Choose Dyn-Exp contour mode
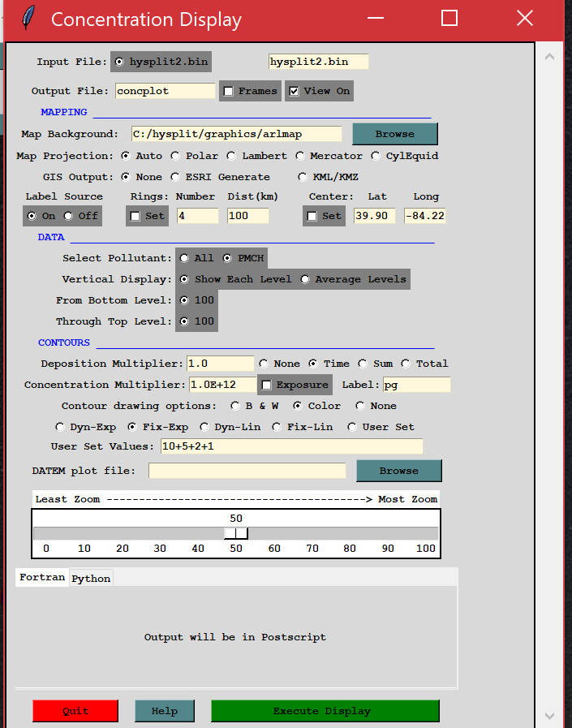Viewport: 572px width, 728px height. [59, 427]
